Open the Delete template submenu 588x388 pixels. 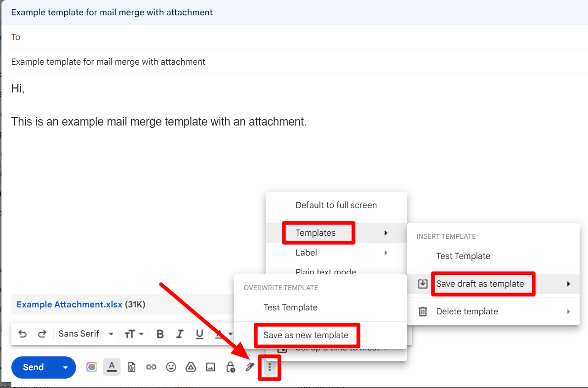(x=493, y=312)
